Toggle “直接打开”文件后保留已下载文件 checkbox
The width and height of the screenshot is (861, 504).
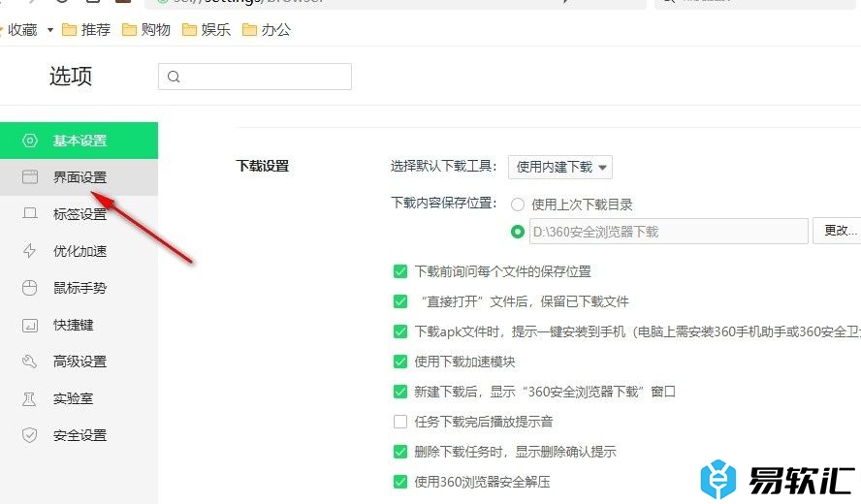[x=400, y=301]
